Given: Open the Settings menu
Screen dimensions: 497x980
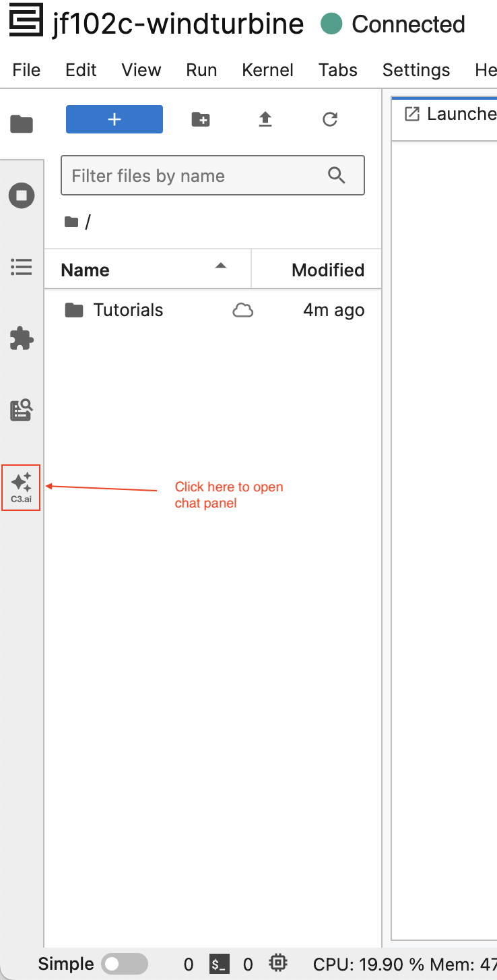Looking at the screenshot, I should pos(416,70).
